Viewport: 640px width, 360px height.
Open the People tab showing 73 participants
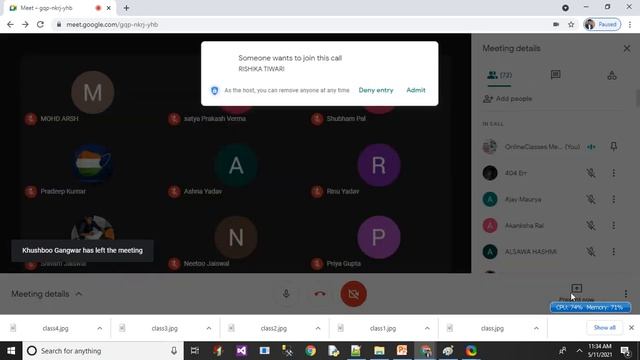[499, 76]
